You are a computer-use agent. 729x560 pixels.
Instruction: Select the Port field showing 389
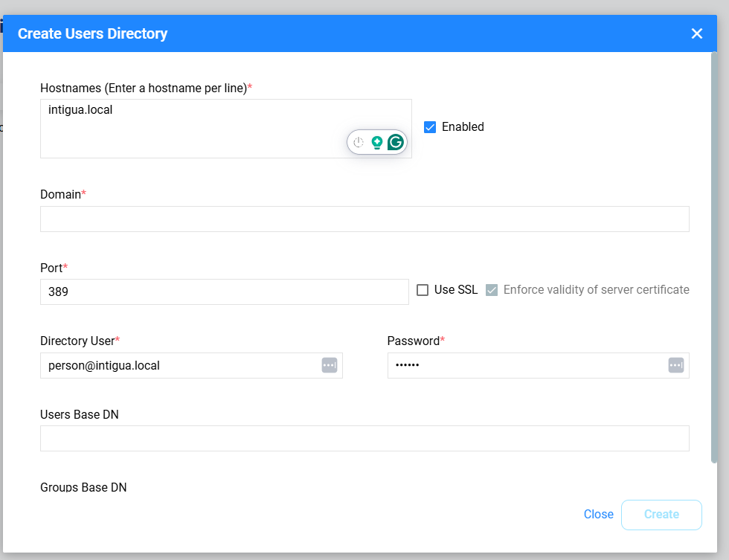coord(224,292)
